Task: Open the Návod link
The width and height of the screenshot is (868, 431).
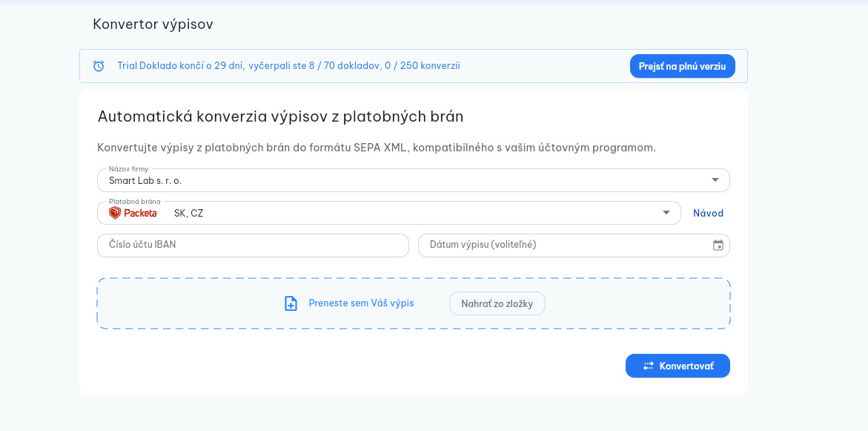Action: tap(708, 213)
